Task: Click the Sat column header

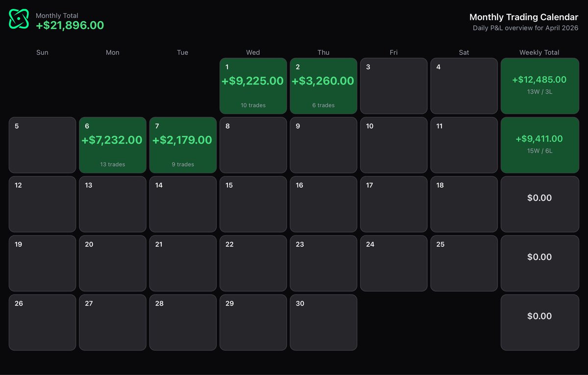Action: (464, 52)
